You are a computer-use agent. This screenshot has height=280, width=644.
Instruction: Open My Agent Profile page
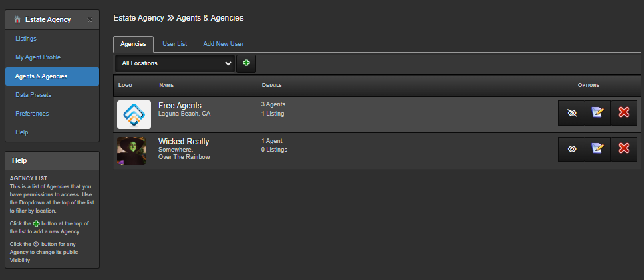(38, 57)
